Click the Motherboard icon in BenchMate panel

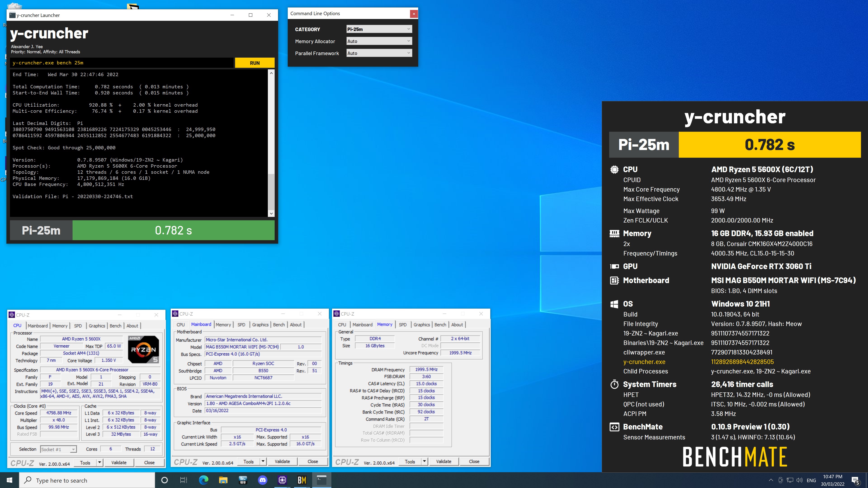point(614,281)
